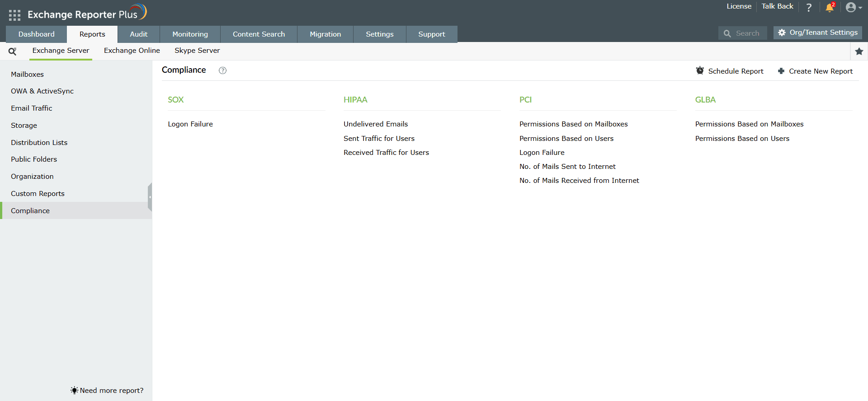Viewport: 868px width, 401px height.
Task: Click the Compliance help info icon
Action: click(222, 70)
